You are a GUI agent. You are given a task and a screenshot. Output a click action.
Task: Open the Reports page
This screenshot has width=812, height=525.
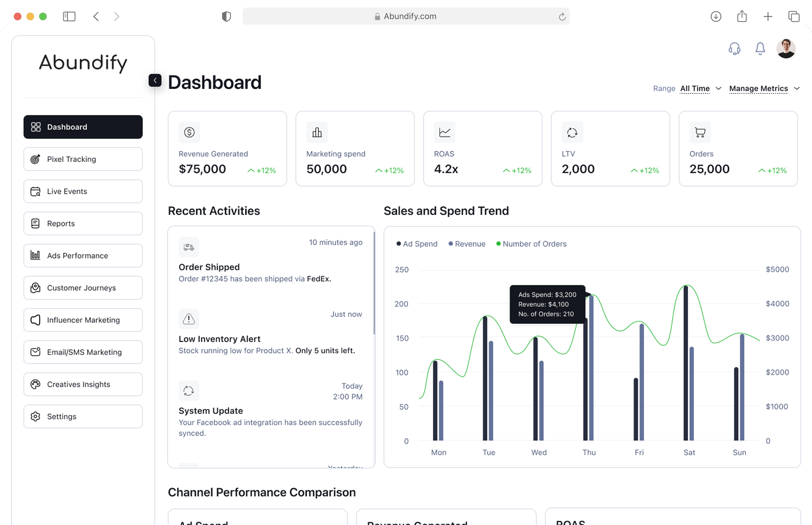coord(60,223)
